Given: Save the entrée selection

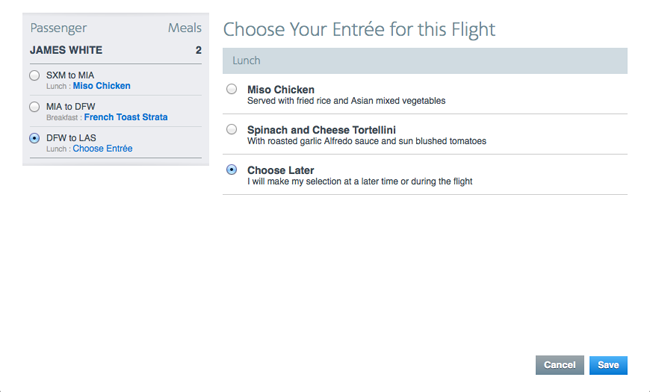Looking at the screenshot, I should [608, 365].
